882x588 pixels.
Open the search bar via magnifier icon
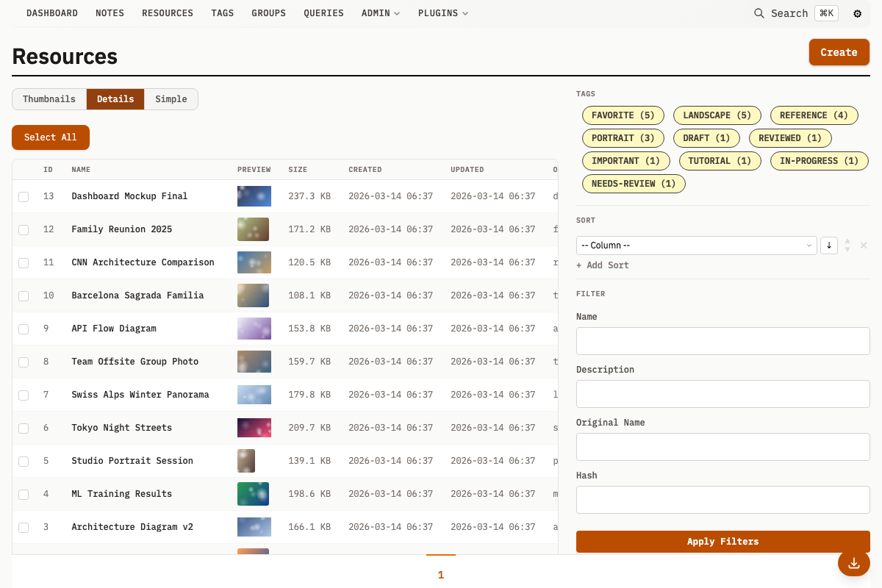[759, 13]
